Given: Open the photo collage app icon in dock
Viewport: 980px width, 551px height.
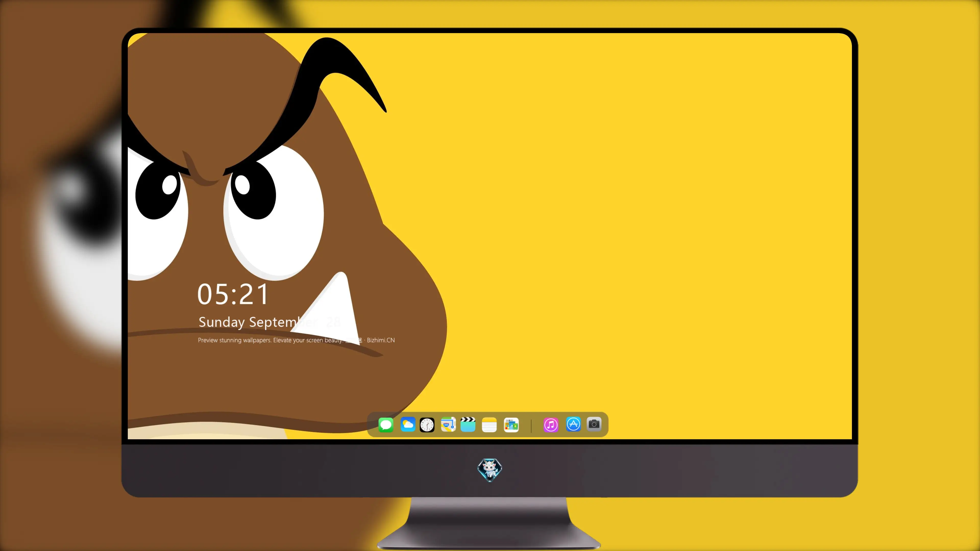Looking at the screenshot, I should point(511,425).
